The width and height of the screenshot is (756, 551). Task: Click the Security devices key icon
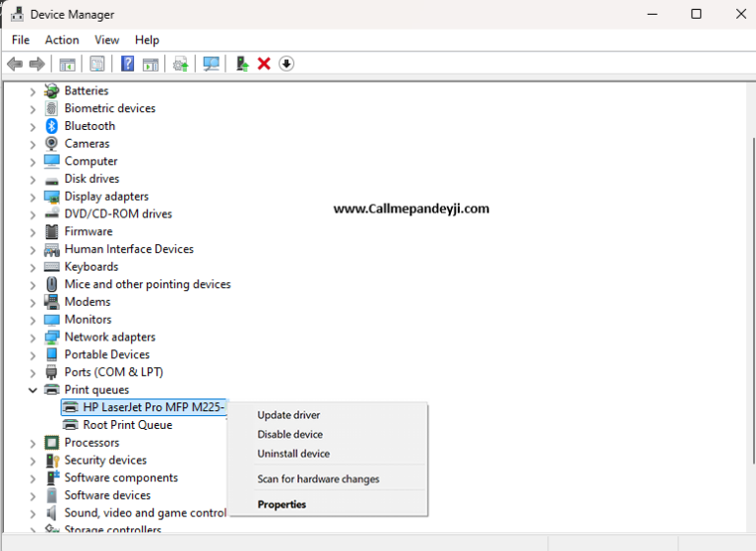52,460
